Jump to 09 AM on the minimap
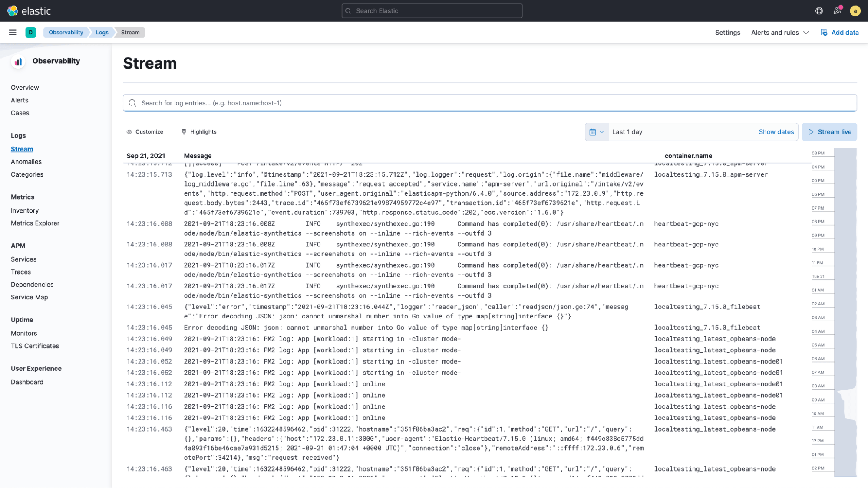This screenshot has height=488, width=868. point(818,400)
